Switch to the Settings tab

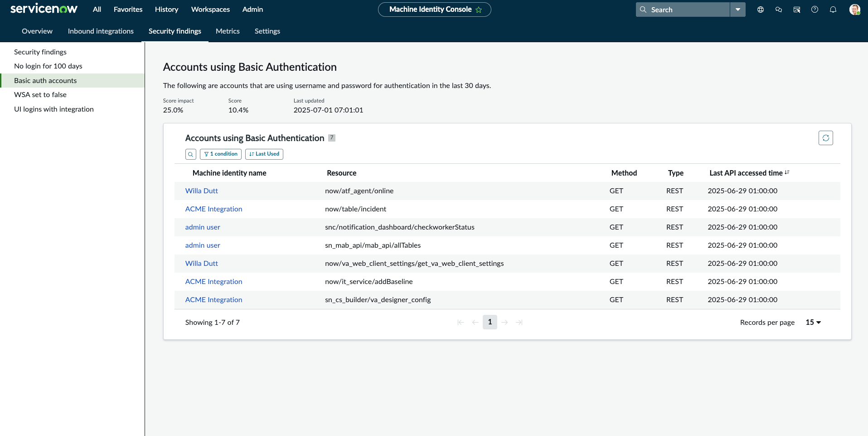coord(267,31)
